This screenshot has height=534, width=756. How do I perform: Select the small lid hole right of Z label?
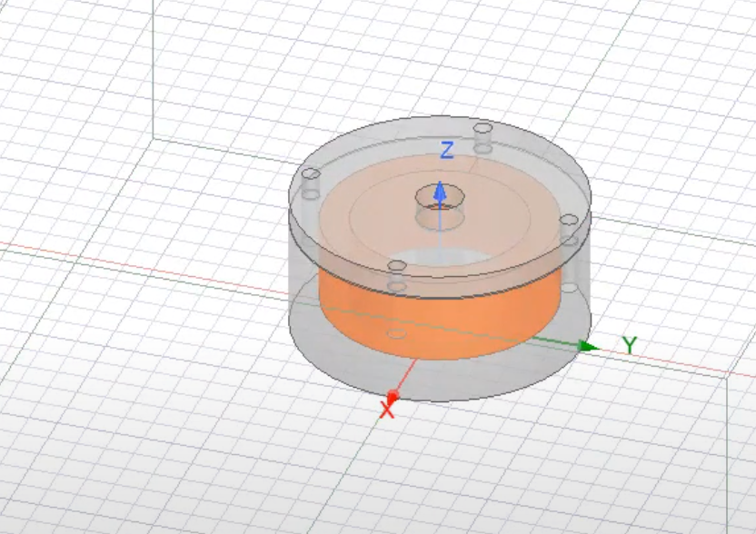tap(482, 129)
